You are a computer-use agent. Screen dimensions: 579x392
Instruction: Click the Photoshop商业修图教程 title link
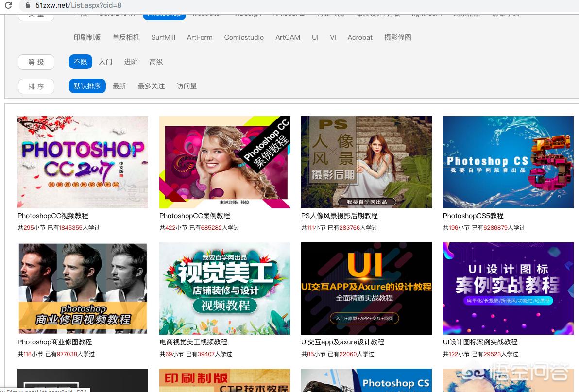[55, 342]
